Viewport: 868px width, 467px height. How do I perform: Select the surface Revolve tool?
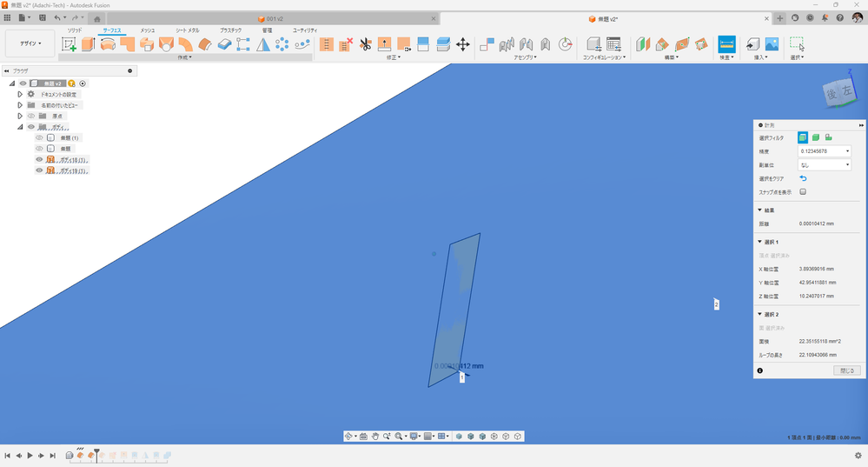point(108,44)
